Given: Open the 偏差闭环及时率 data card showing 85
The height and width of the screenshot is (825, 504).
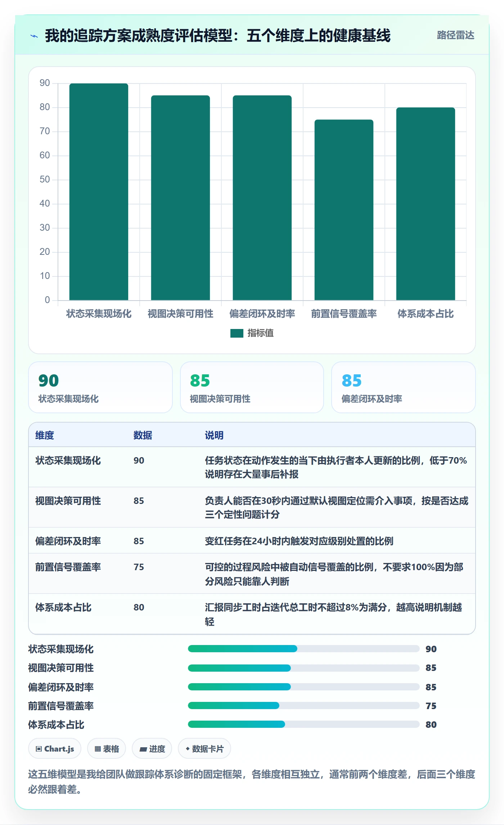Looking at the screenshot, I should click(404, 387).
